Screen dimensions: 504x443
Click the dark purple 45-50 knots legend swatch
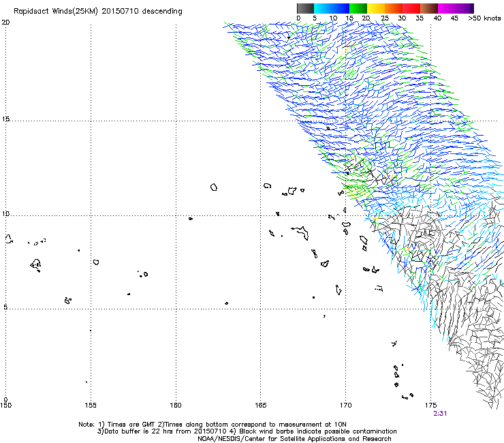pyautogui.click(x=464, y=8)
